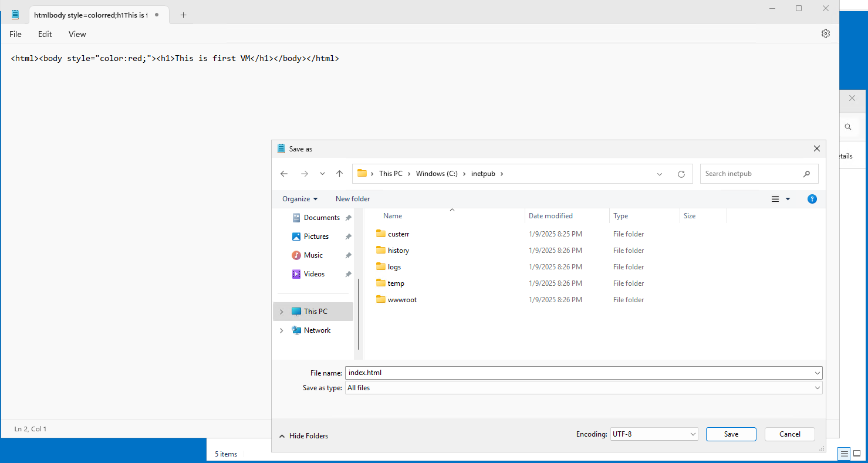Click inetpub in breadcrumb path
This screenshot has width=868, height=463.
[x=482, y=174]
